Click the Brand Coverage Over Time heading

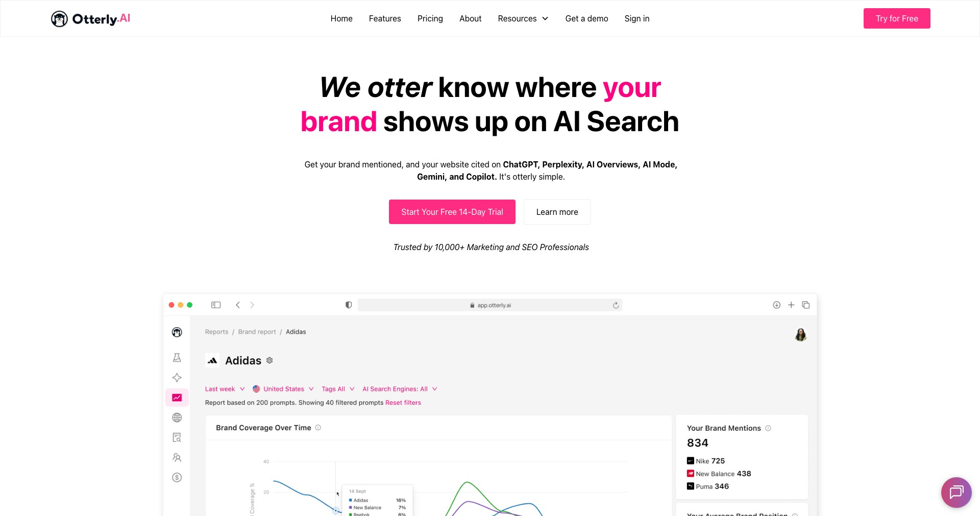(263, 428)
